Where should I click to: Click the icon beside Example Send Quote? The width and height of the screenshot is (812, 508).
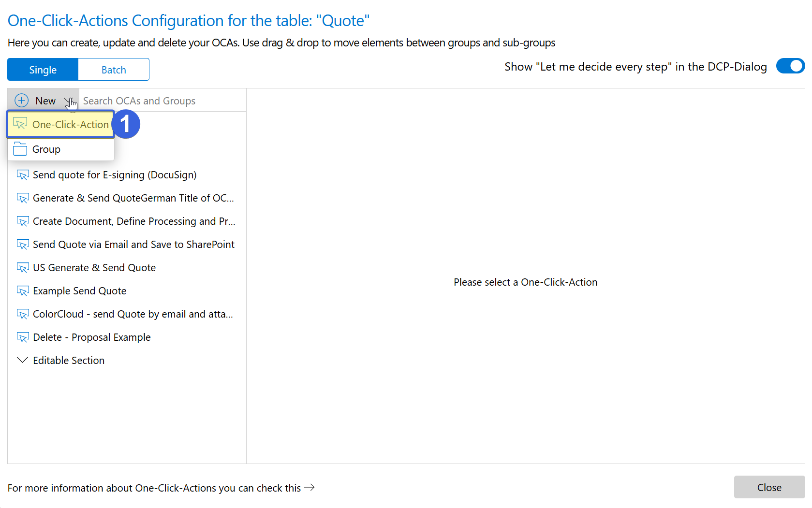23,291
